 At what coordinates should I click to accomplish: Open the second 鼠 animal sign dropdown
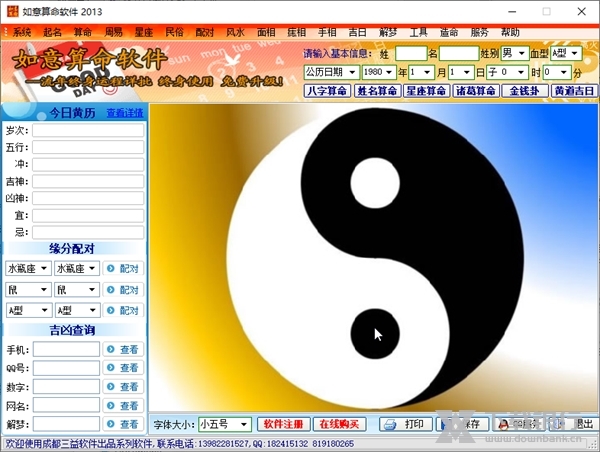(x=77, y=290)
